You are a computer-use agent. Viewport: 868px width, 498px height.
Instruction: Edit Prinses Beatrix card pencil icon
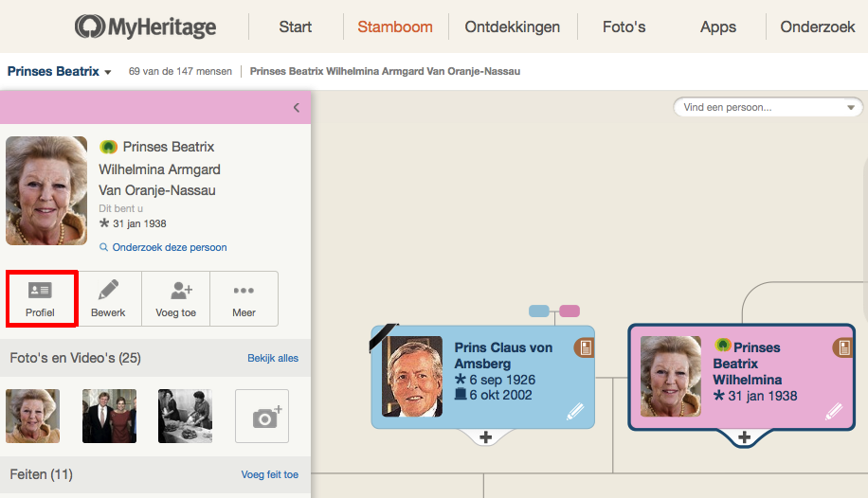pyautogui.click(x=834, y=412)
